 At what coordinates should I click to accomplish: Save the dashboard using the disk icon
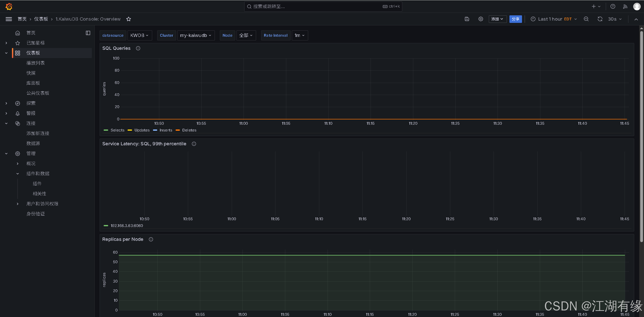(467, 19)
